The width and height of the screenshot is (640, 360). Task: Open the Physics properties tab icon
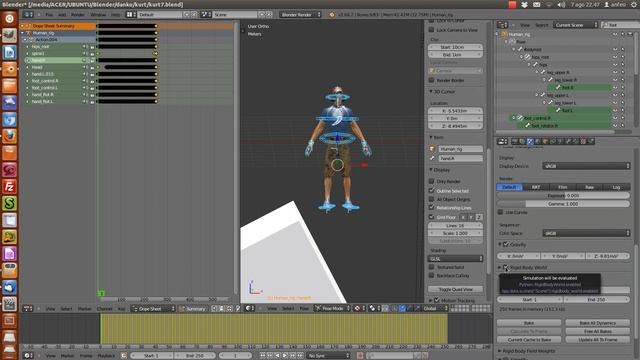coord(591,141)
